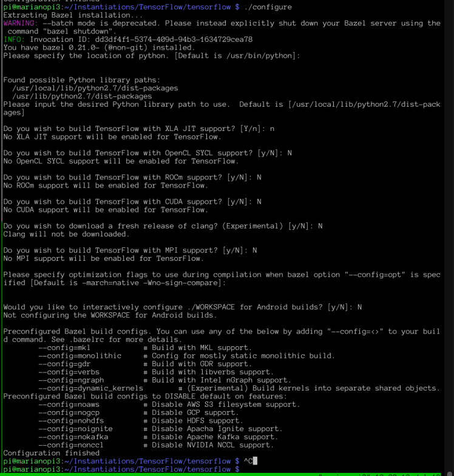
Task: Select the --config=nokafka option
Action: coord(73,437)
